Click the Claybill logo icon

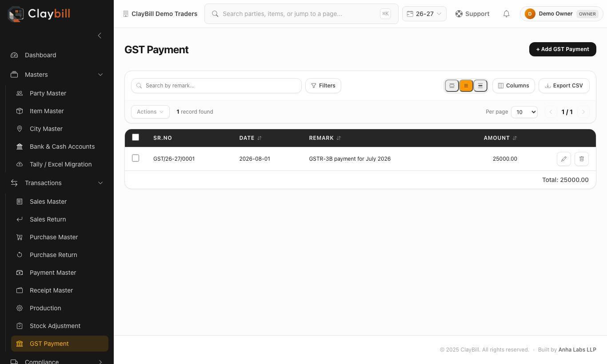[16, 14]
